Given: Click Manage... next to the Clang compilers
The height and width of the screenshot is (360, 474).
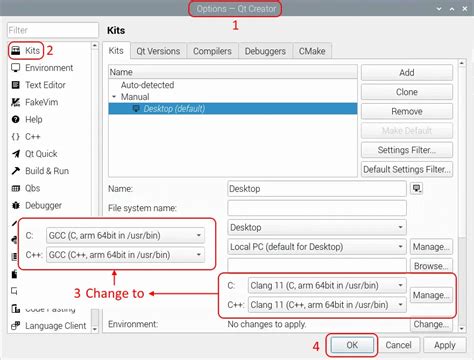Looking at the screenshot, I should 431,295.
